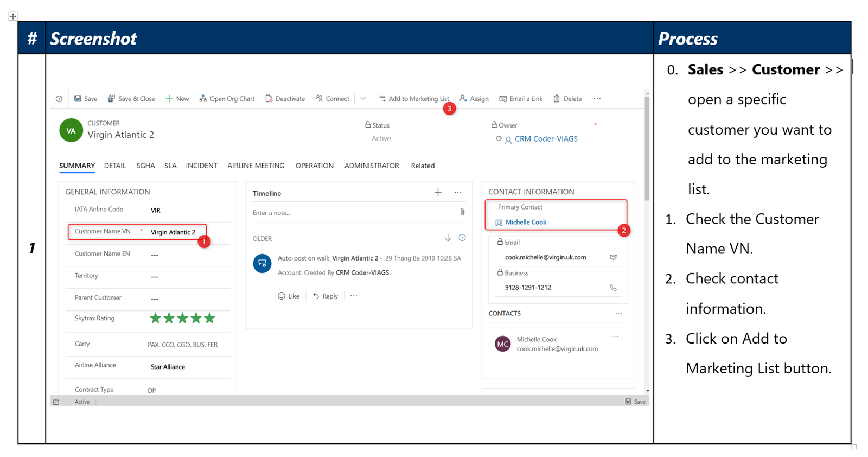868x457 pixels.
Task: Open the toolbar overflow ellipsis menu
Action: pyautogui.click(x=597, y=99)
